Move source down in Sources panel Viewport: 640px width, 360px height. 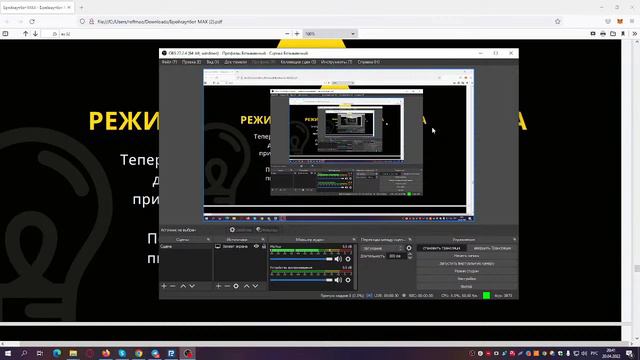[255, 286]
